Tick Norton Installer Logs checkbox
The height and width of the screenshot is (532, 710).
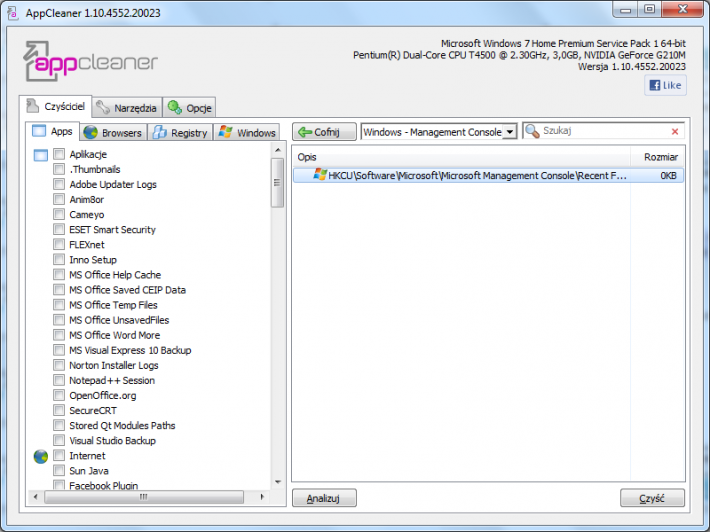tap(59, 365)
